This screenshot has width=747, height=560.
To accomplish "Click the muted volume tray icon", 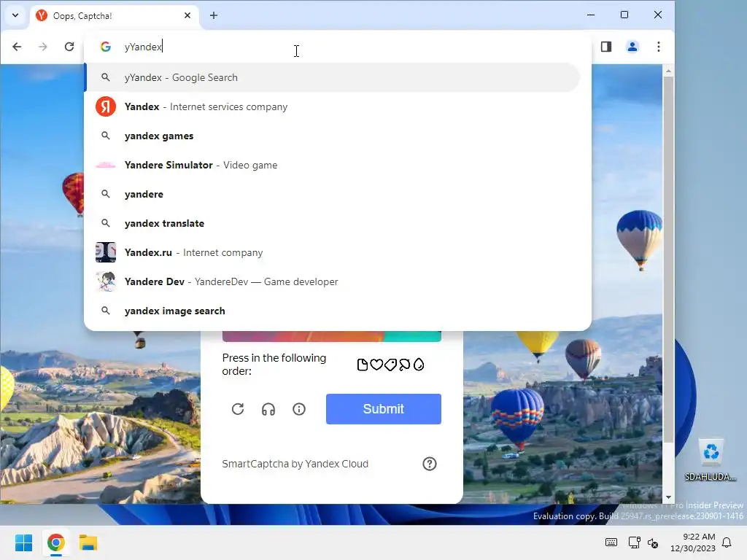I will click(653, 542).
